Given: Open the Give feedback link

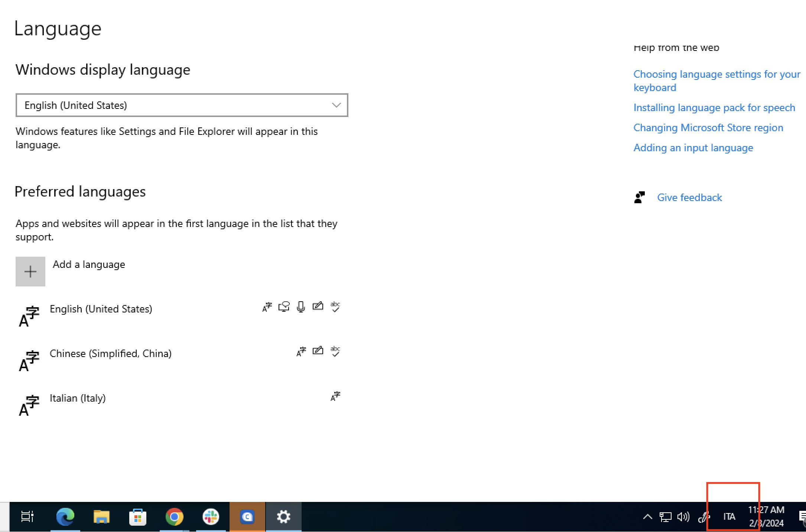Looking at the screenshot, I should 689,197.
